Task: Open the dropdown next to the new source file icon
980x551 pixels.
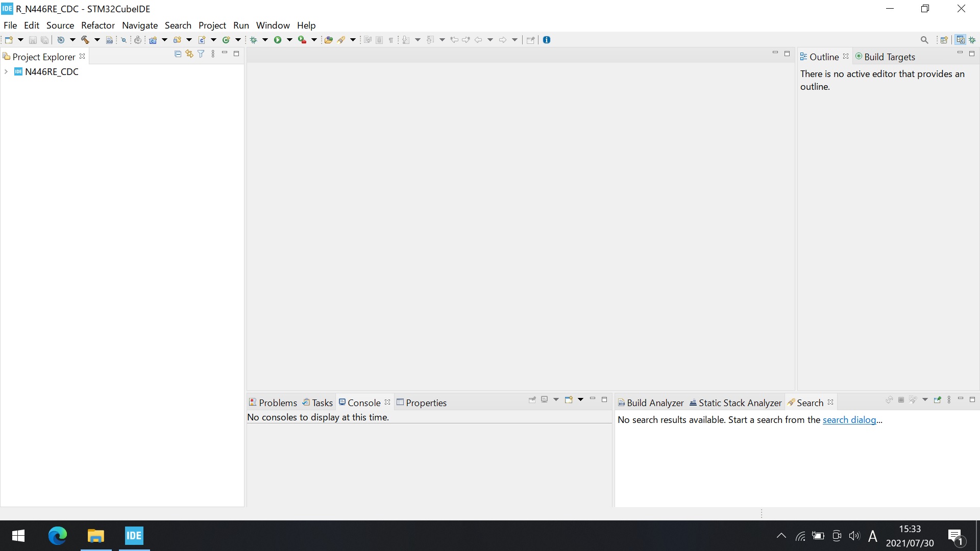Action: [x=213, y=40]
